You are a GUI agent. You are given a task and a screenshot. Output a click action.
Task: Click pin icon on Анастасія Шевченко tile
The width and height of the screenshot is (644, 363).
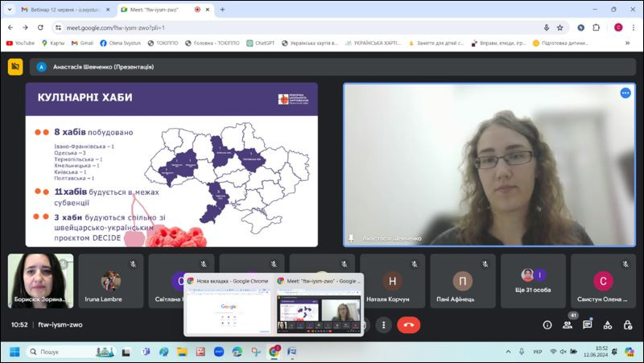click(x=351, y=238)
